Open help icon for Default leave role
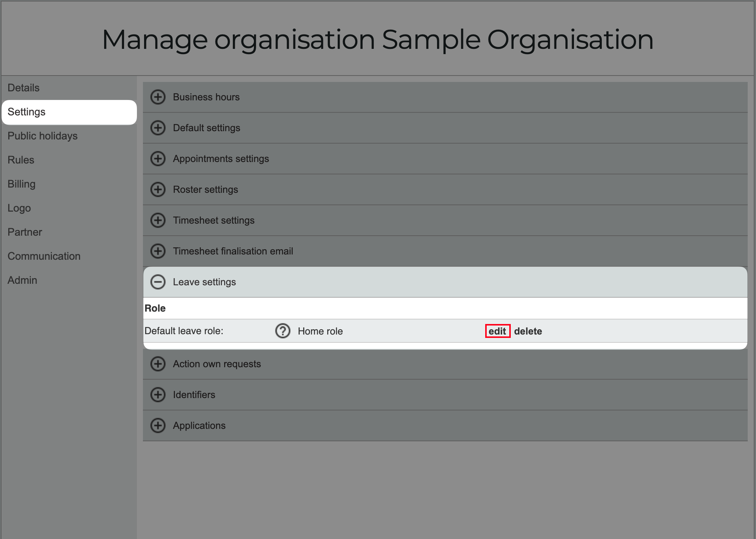 283,331
